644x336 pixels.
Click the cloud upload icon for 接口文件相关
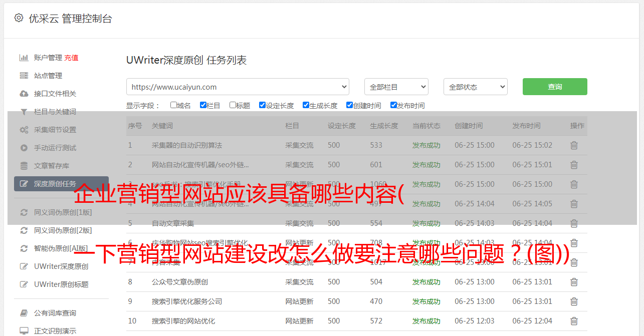[24, 94]
